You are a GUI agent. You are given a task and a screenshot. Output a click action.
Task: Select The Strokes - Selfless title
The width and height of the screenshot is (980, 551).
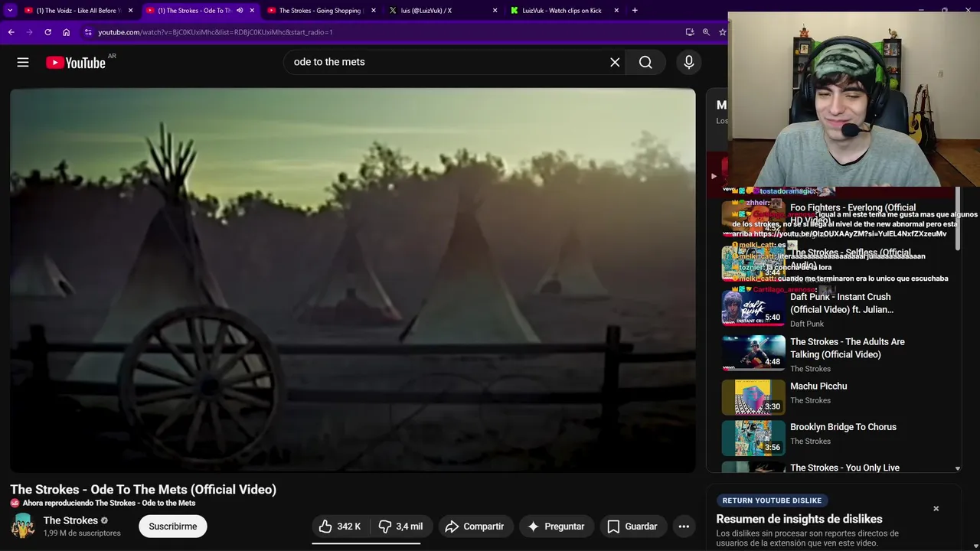point(851,259)
